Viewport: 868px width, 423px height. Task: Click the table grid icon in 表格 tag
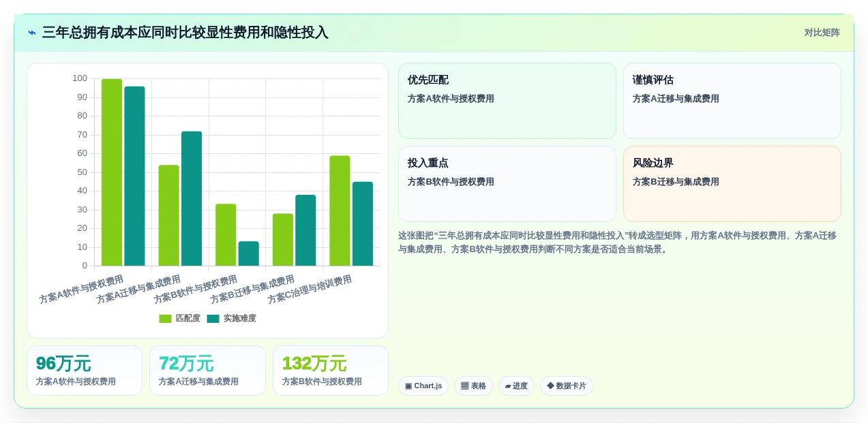pyautogui.click(x=464, y=386)
